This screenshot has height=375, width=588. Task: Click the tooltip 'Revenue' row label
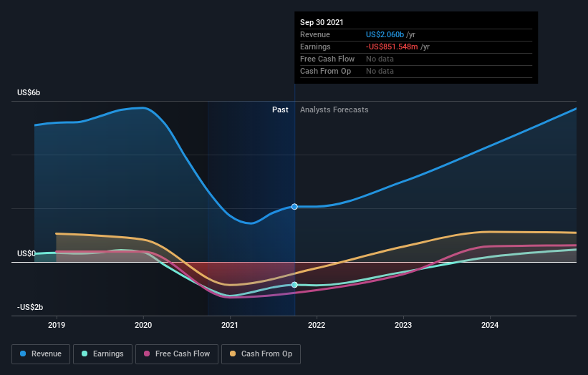[x=315, y=34]
